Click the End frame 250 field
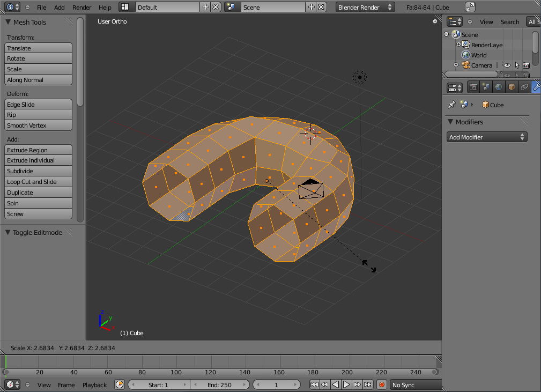This screenshot has width=541, height=392. (220, 385)
